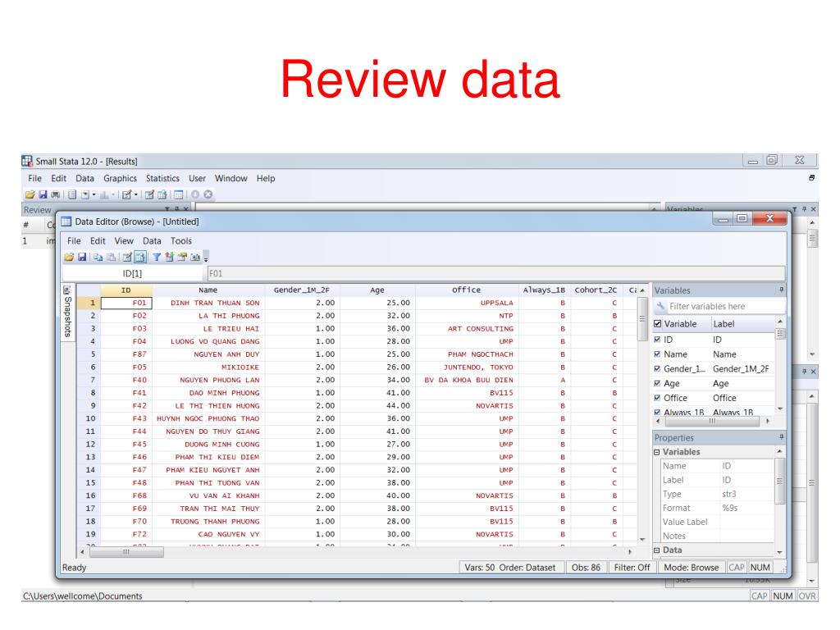This screenshot has height=630, width=840.
Task: Click the Age column header in grid
Action: tap(377, 290)
